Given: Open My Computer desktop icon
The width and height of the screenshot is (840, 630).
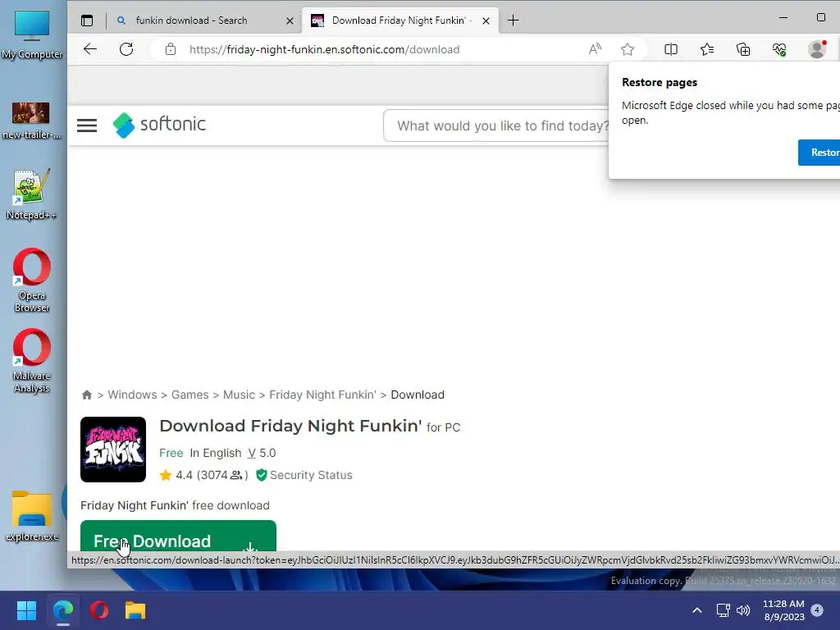Looking at the screenshot, I should pos(32,34).
